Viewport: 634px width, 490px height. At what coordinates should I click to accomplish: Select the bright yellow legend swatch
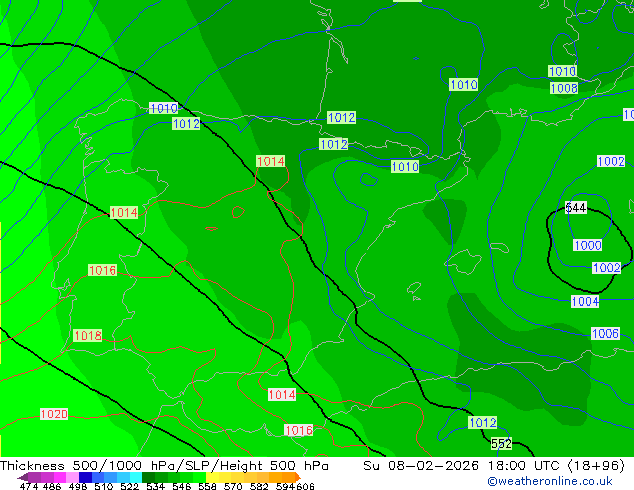(212, 477)
